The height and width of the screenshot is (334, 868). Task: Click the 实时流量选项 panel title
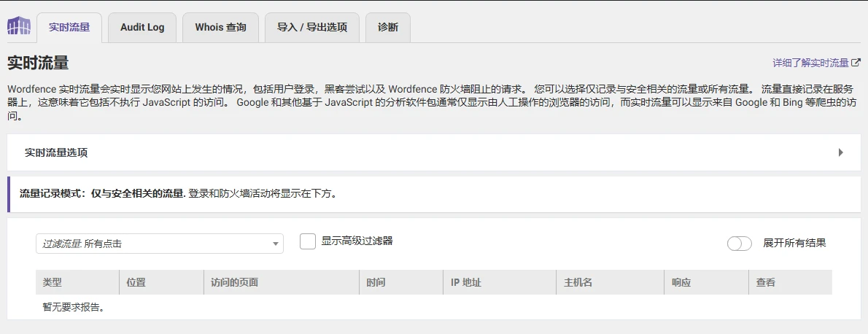[56, 152]
